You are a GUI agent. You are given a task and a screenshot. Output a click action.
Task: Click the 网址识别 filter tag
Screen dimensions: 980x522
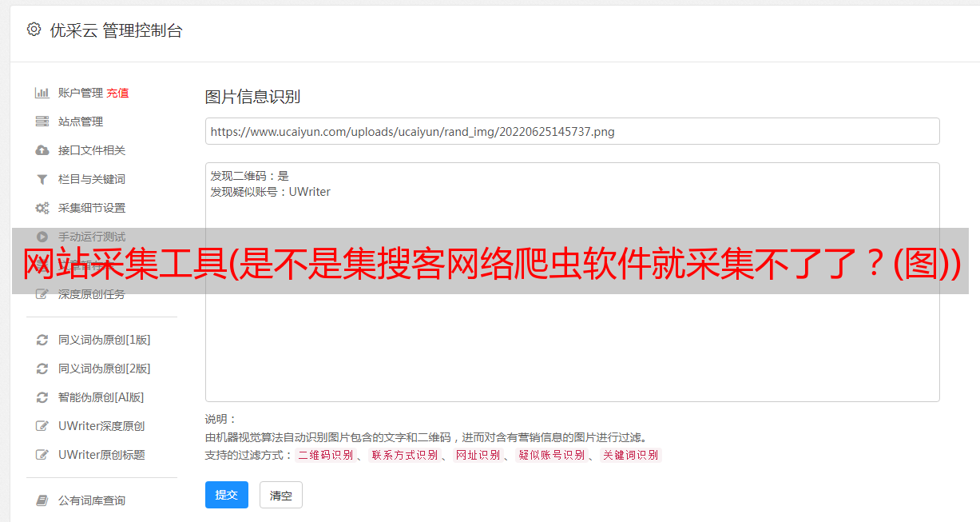pos(478,455)
